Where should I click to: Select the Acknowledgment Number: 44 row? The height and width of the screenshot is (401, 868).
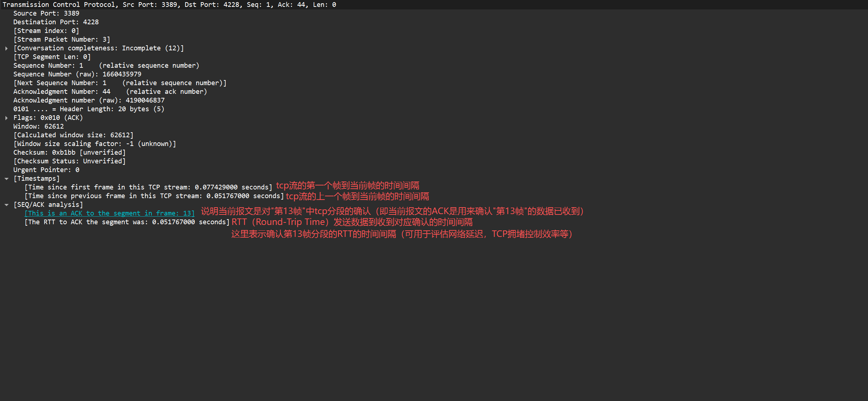(110, 92)
